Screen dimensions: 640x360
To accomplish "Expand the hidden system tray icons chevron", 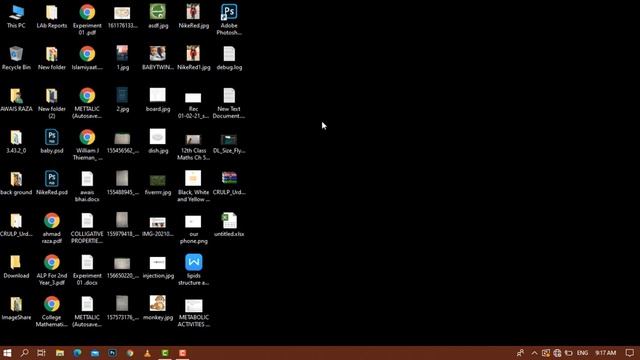I will coord(534,353).
